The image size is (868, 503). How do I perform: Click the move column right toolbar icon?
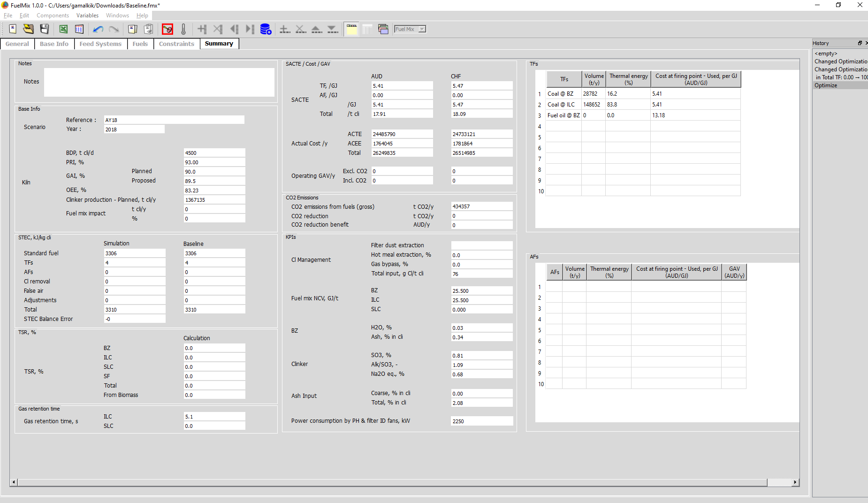pos(250,29)
